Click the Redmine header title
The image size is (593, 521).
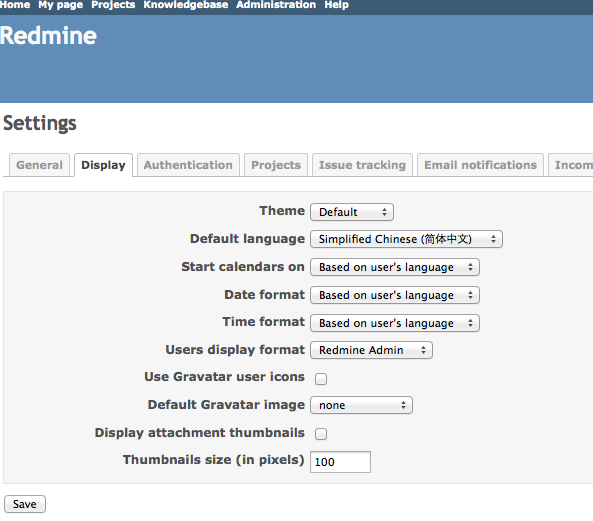[48, 36]
